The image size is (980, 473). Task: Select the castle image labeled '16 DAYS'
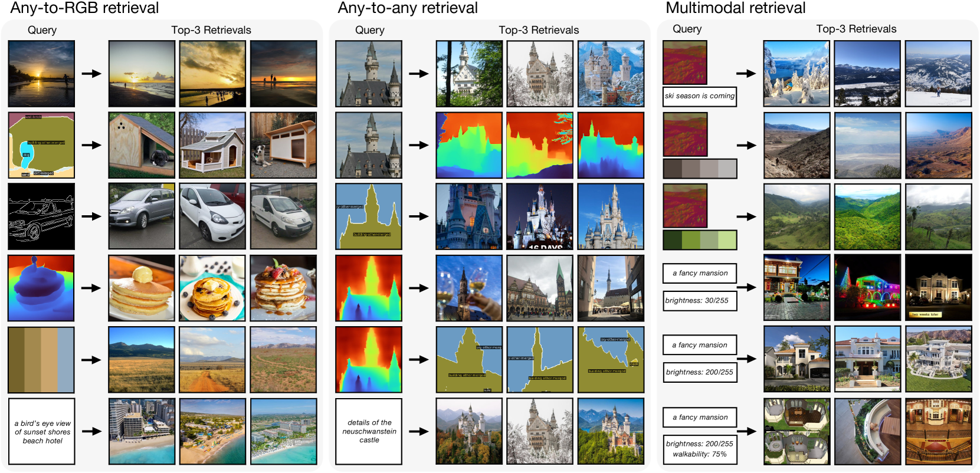point(539,216)
